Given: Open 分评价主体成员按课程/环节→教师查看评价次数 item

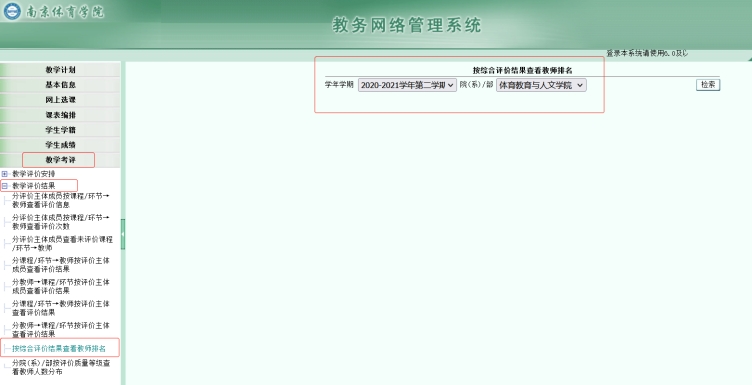Looking at the screenshot, I should [x=60, y=222].
